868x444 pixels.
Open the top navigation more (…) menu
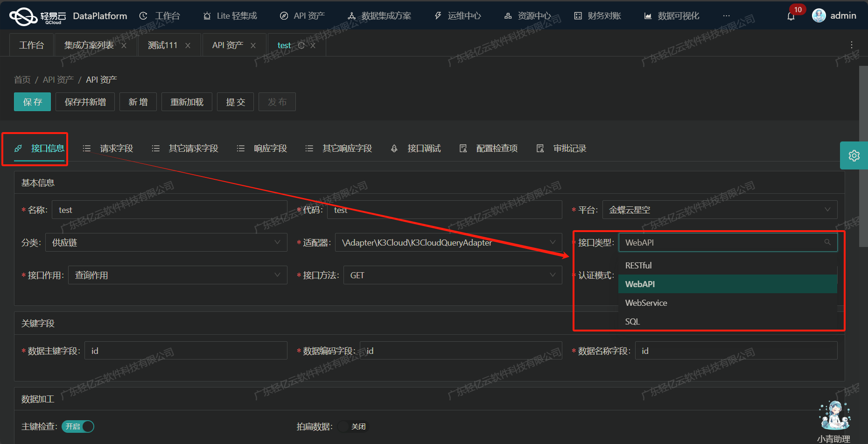tap(726, 16)
